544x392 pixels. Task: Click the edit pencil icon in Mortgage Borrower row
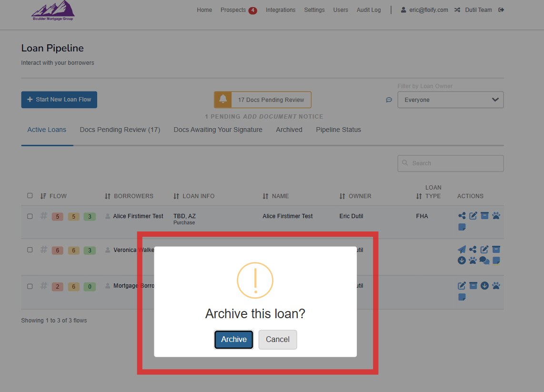tap(462, 286)
